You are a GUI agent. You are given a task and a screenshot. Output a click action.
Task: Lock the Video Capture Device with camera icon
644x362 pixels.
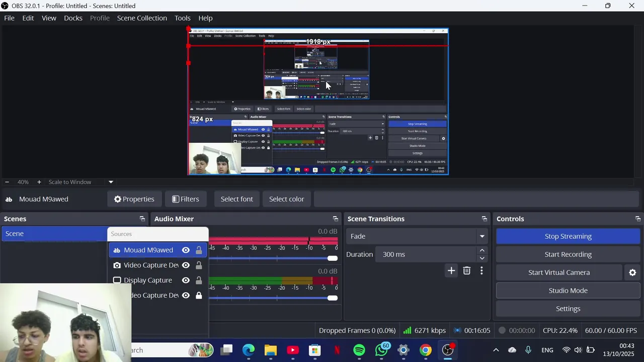199,265
